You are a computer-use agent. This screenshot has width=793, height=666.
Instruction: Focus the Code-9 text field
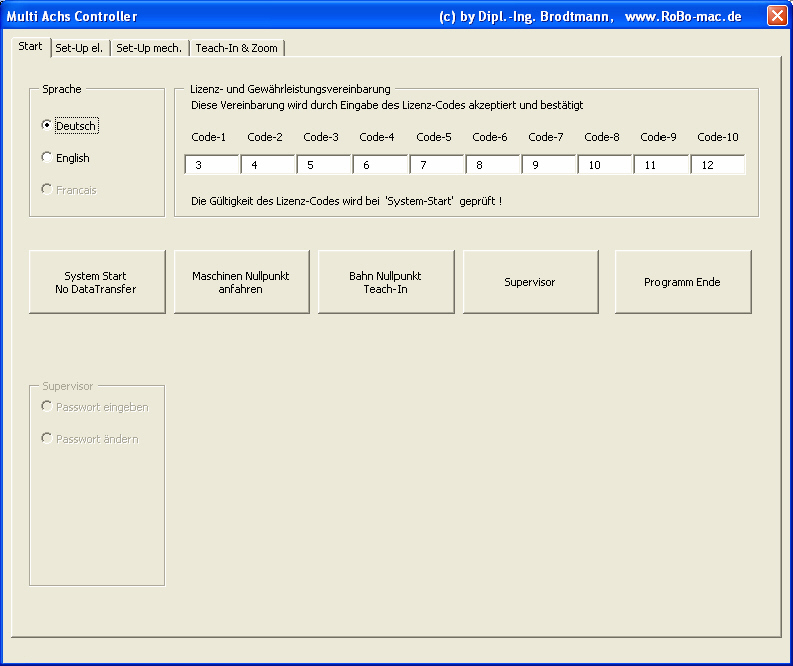coord(661,165)
